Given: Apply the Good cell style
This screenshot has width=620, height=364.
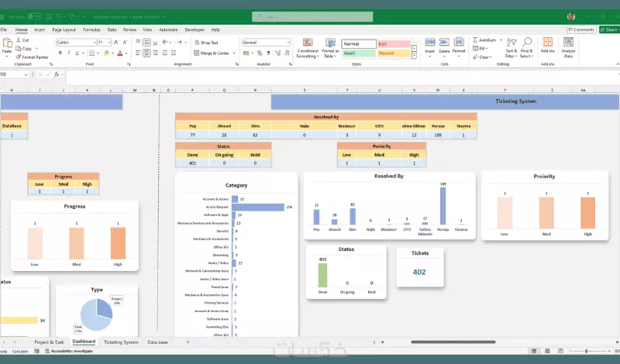Looking at the screenshot, I should coord(358,53).
